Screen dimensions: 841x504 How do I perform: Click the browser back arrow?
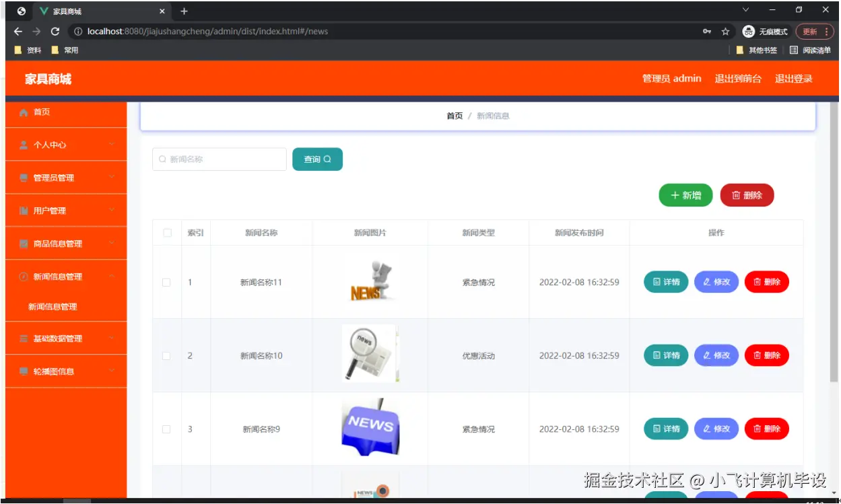point(18,32)
